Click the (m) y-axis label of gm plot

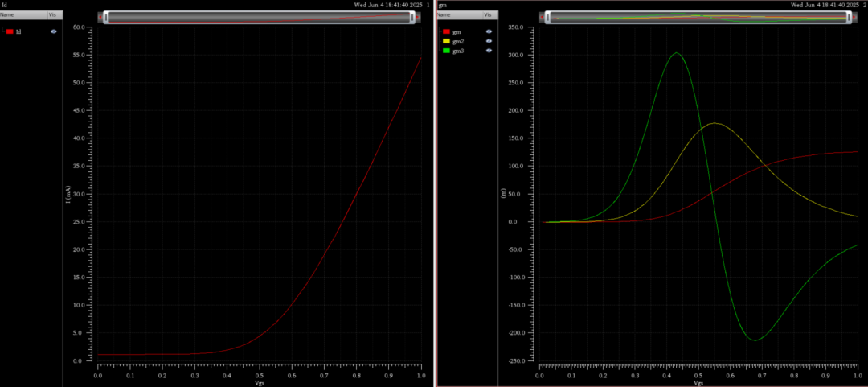pyautogui.click(x=502, y=194)
